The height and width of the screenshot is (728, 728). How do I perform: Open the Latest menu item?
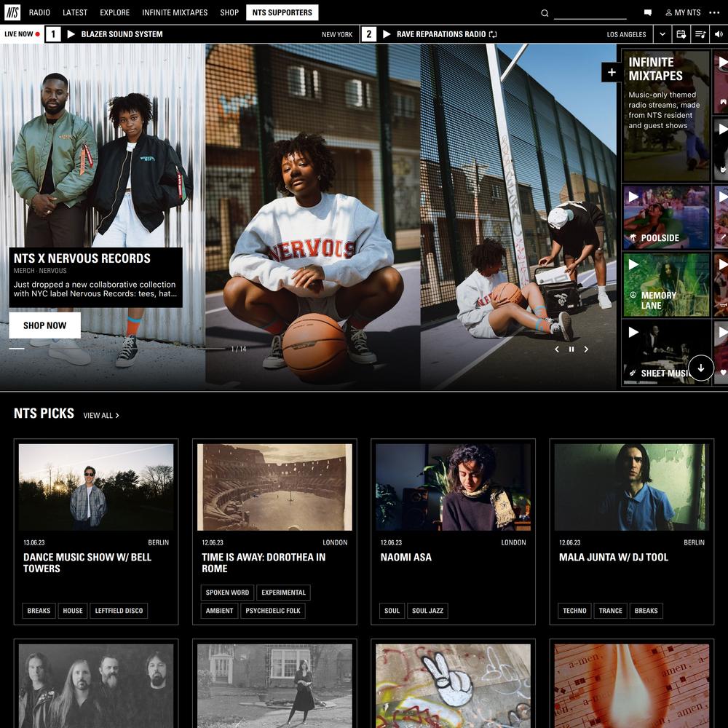click(x=75, y=12)
